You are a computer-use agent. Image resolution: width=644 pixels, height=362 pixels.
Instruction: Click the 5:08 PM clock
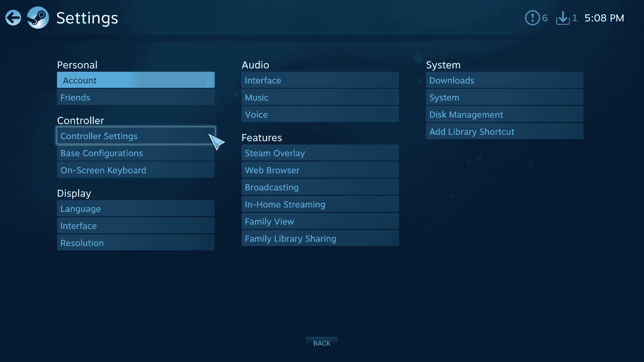[x=604, y=18]
